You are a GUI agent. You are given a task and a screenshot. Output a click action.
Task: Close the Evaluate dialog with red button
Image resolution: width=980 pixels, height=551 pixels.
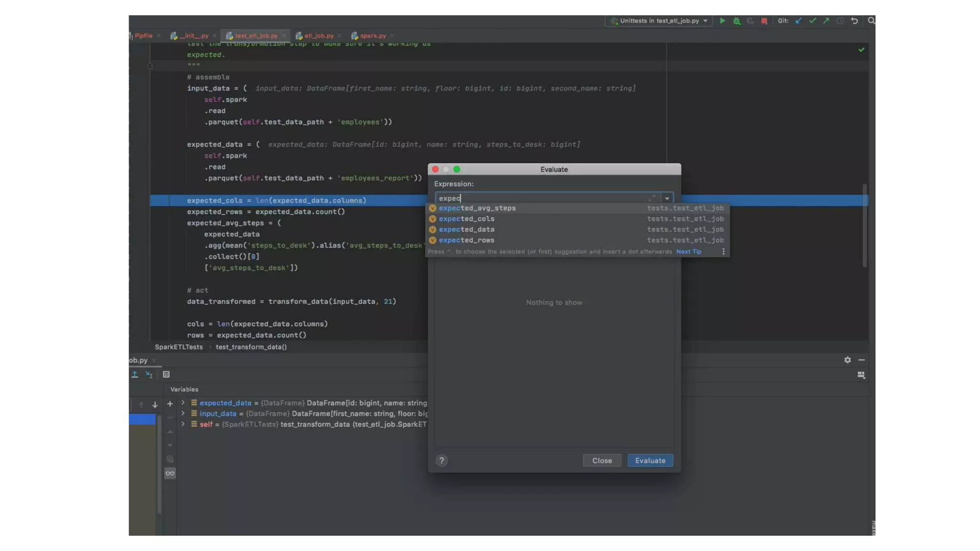point(435,169)
